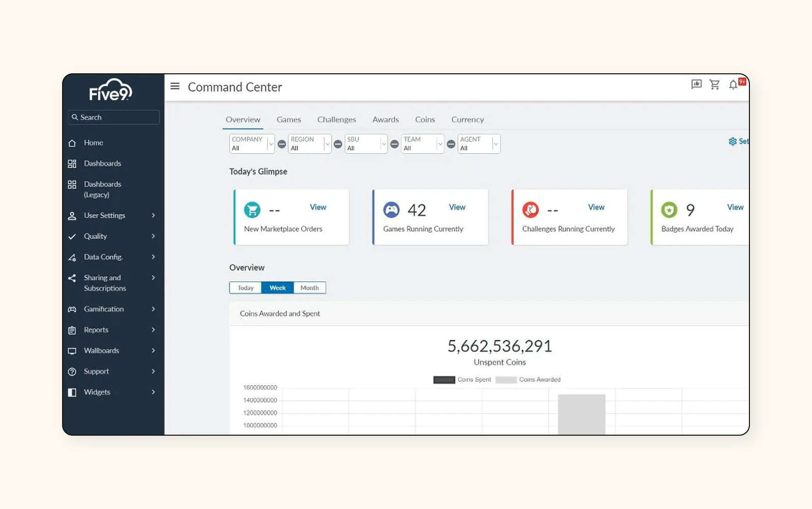Click View on Games Running Currently card
Image resolution: width=812 pixels, height=509 pixels.
pyautogui.click(x=457, y=208)
